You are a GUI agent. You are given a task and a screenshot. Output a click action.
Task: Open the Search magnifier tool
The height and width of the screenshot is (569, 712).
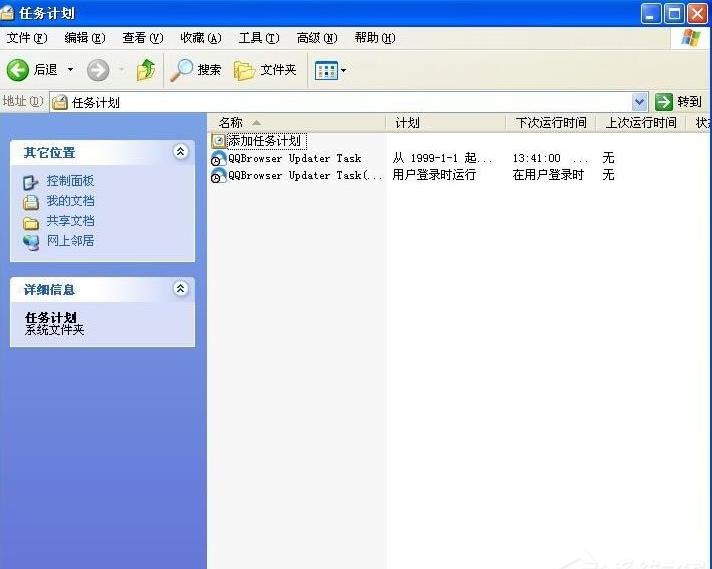pyautogui.click(x=181, y=70)
